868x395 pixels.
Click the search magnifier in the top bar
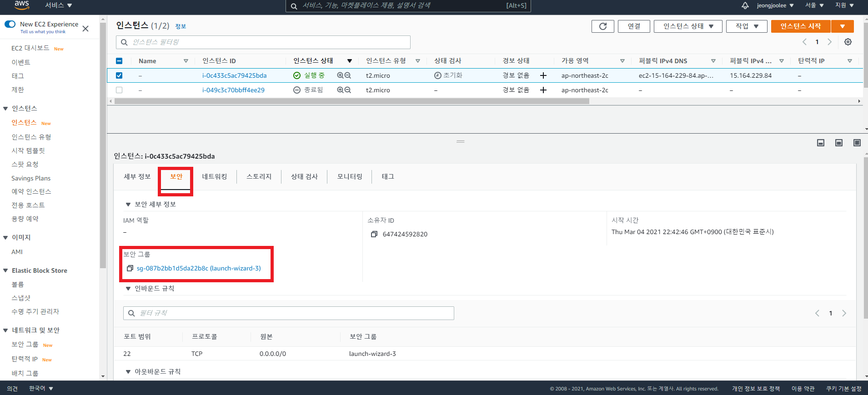click(x=294, y=6)
